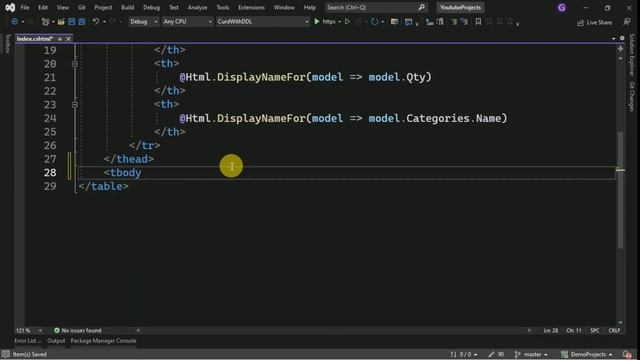640x360 pixels.
Task: Open the tab list dropdown arrow
Action: [x=613, y=38]
